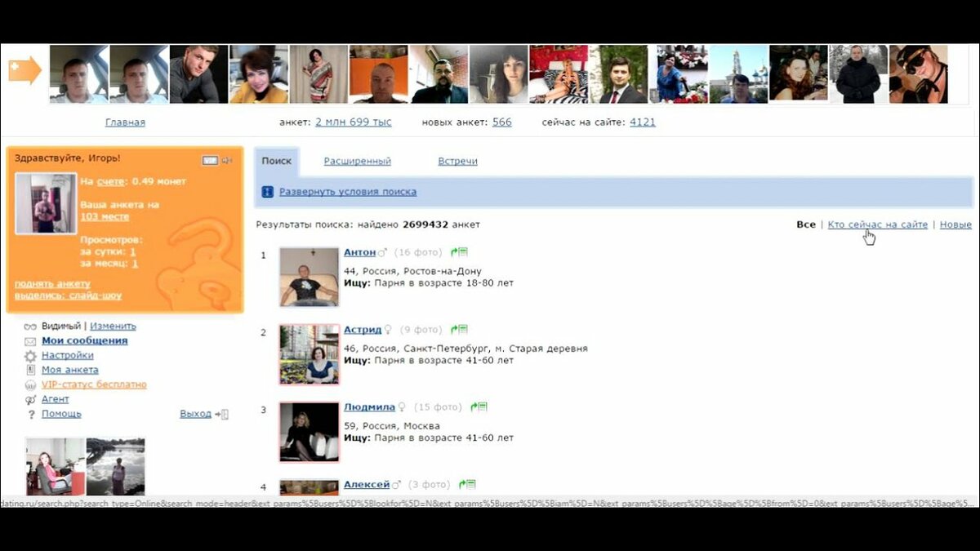Click the (9 фото) text beside Астрид
This screenshot has height=551, width=980.
(421, 330)
